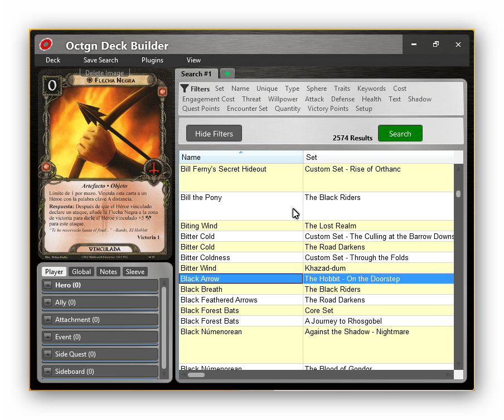Screen dimensions: 504x420
Task: Collapse the Sideboard section arrow
Action: pyautogui.click(x=47, y=372)
